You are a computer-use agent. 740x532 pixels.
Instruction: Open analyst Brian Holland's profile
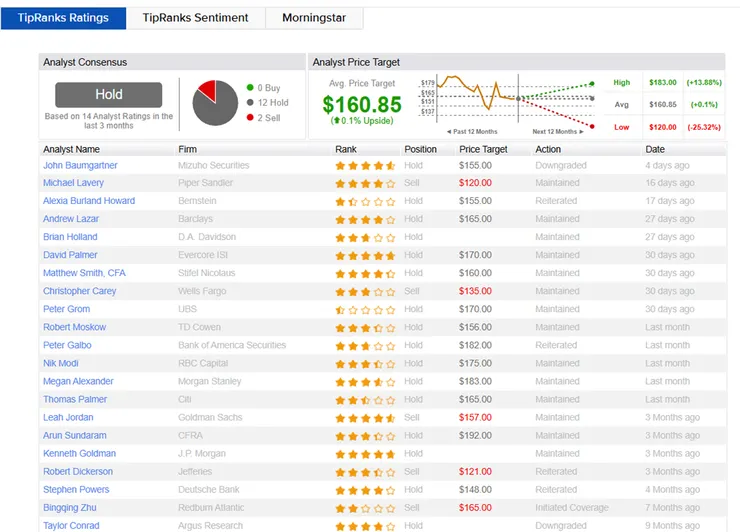click(x=70, y=236)
